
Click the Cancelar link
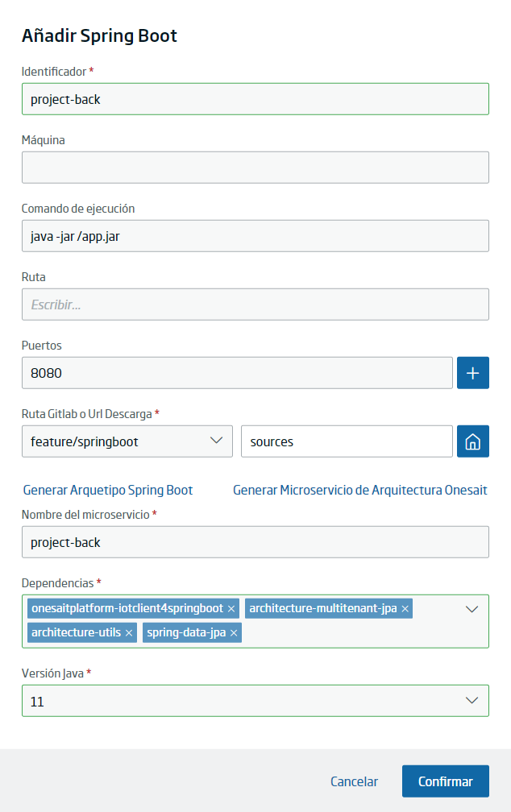tap(354, 781)
